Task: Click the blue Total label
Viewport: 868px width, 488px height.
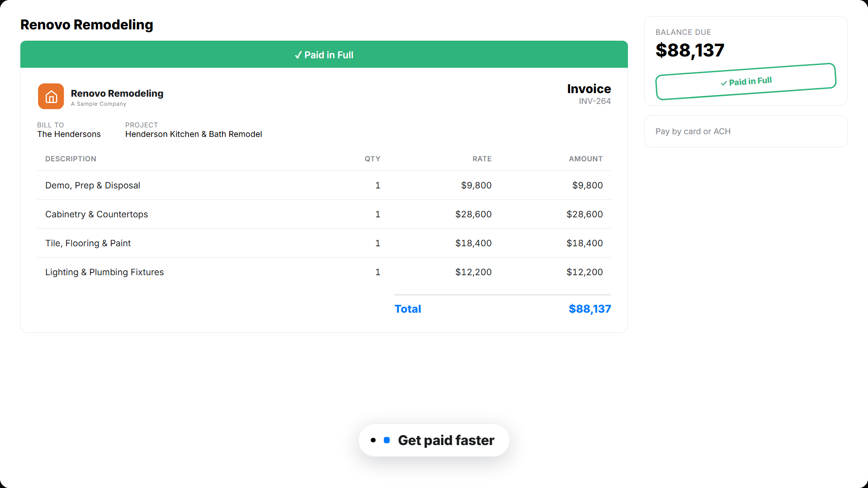Action: pos(408,309)
